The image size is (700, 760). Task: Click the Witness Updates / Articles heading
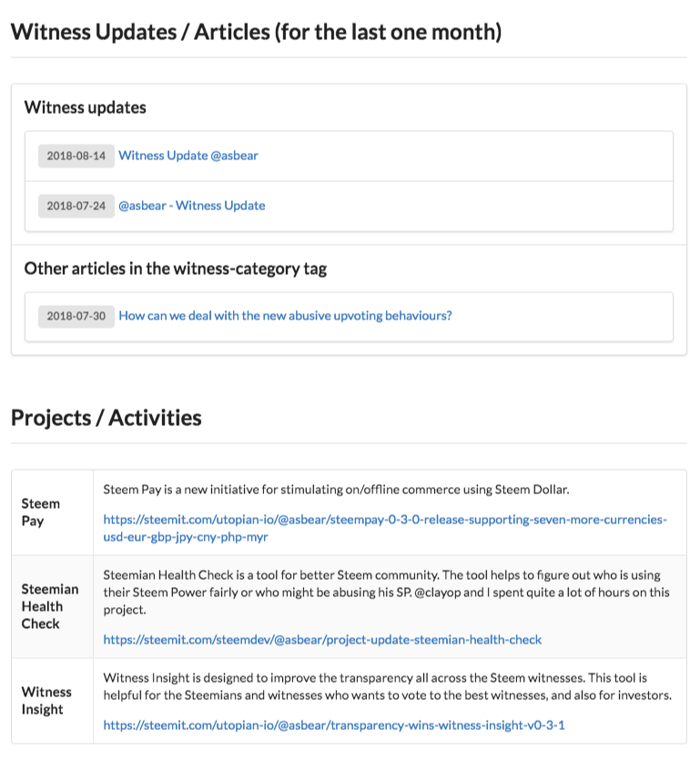[257, 32]
